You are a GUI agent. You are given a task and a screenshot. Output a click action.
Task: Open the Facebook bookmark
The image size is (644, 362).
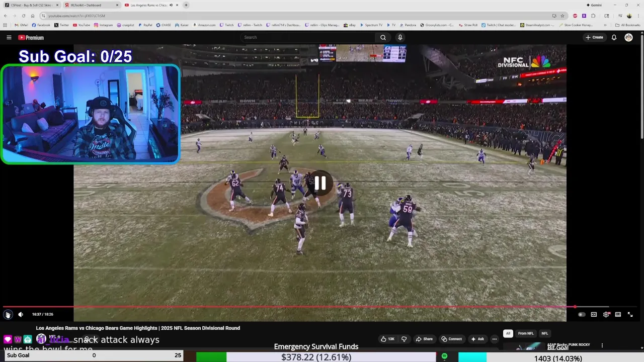tap(41, 25)
